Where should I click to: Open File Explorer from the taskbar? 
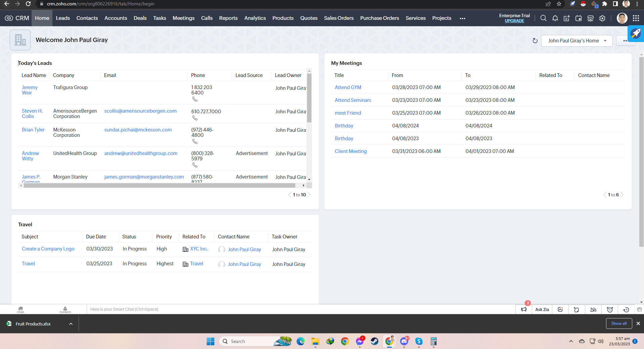[x=315, y=341]
